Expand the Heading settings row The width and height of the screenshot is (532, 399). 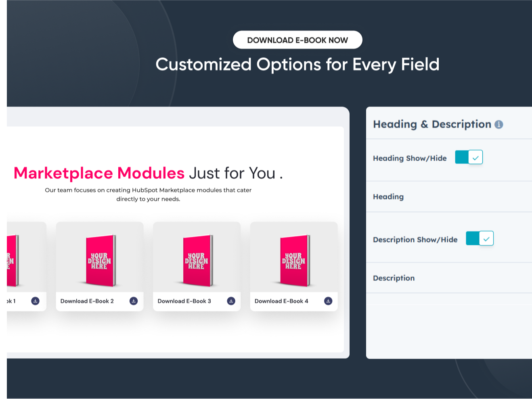[388, 196]
